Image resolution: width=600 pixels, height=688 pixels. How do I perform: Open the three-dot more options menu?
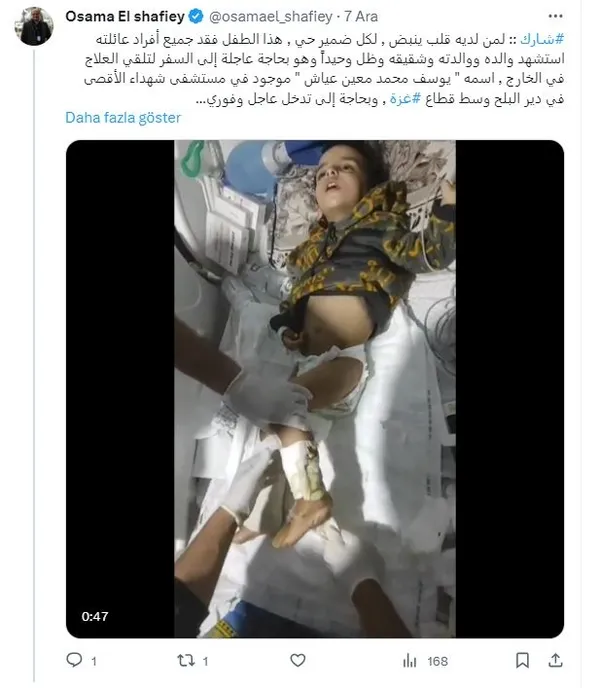[x=555, y=16]
